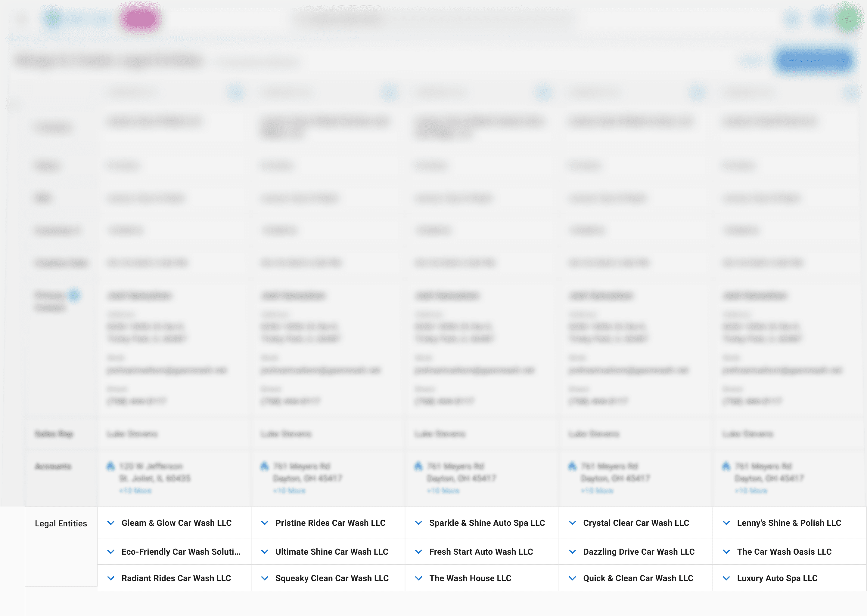
Task: Expand The Car Wash Oasis LLC
Action: pos(726,552)
